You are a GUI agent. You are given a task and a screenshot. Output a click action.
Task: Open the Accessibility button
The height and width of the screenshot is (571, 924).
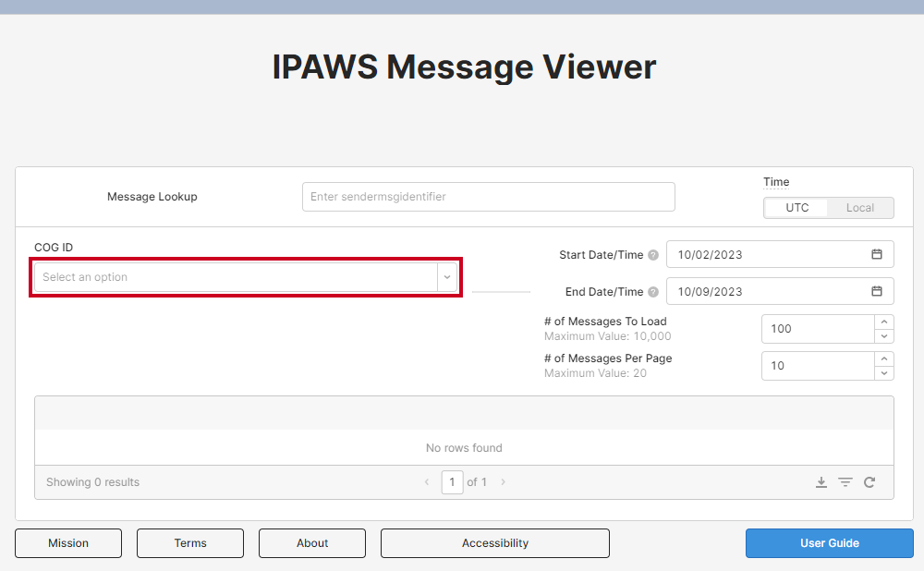pos(495,543)
